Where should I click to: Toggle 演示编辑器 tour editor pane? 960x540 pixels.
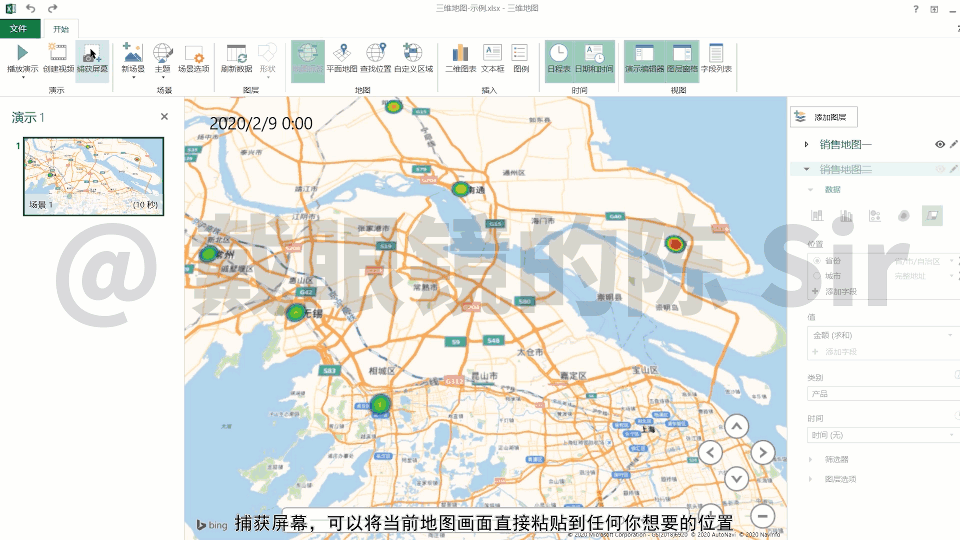pos(644,59)
